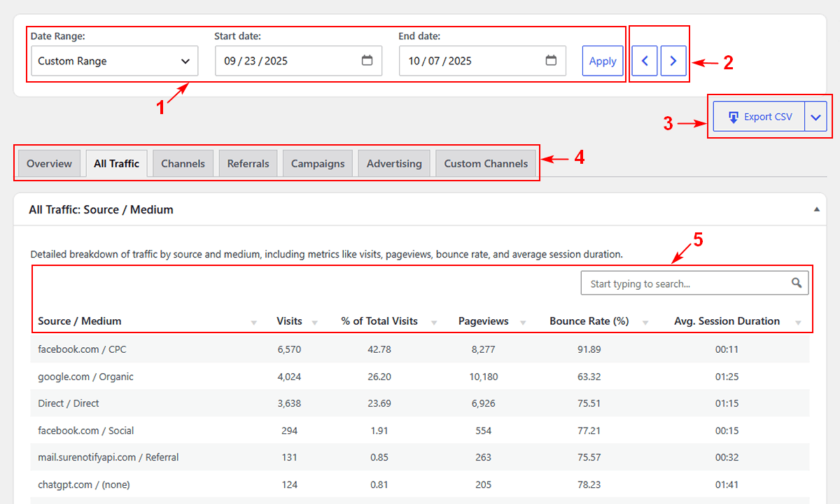
Task: Focus the Start date field
Action: pyautogui.click(x=298, y=61)
